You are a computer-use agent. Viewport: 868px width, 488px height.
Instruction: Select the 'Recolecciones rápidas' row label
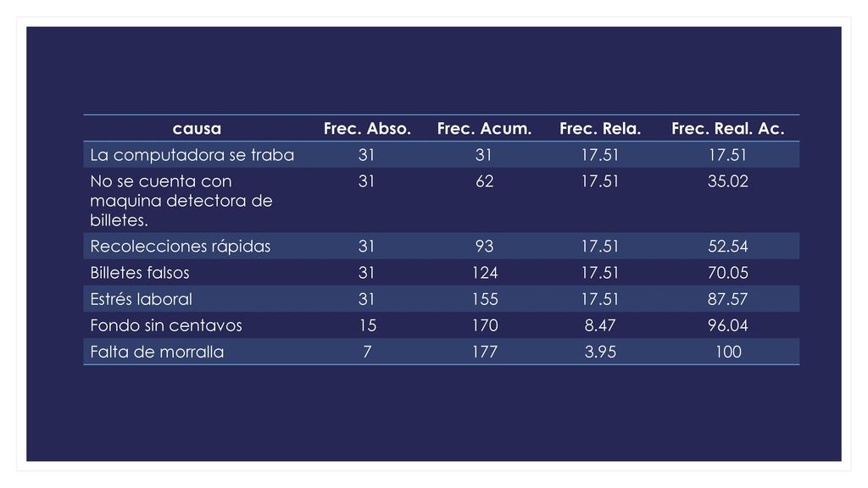click(x=180, y=247)
